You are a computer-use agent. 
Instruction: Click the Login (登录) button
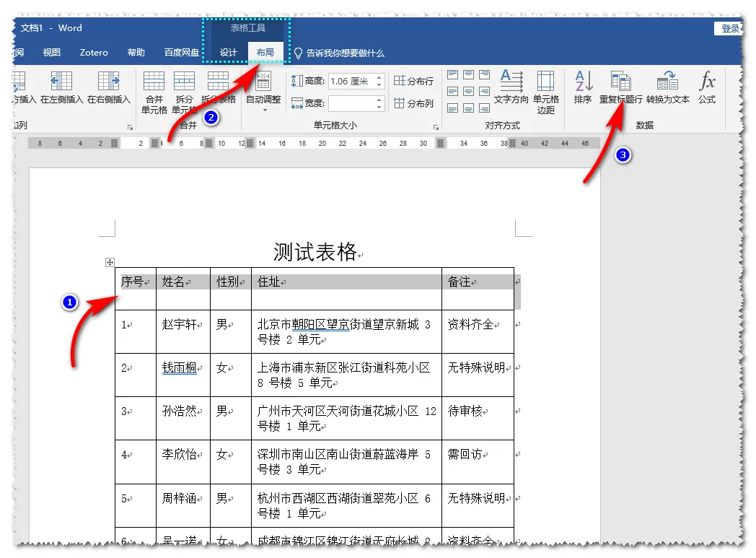729,28
